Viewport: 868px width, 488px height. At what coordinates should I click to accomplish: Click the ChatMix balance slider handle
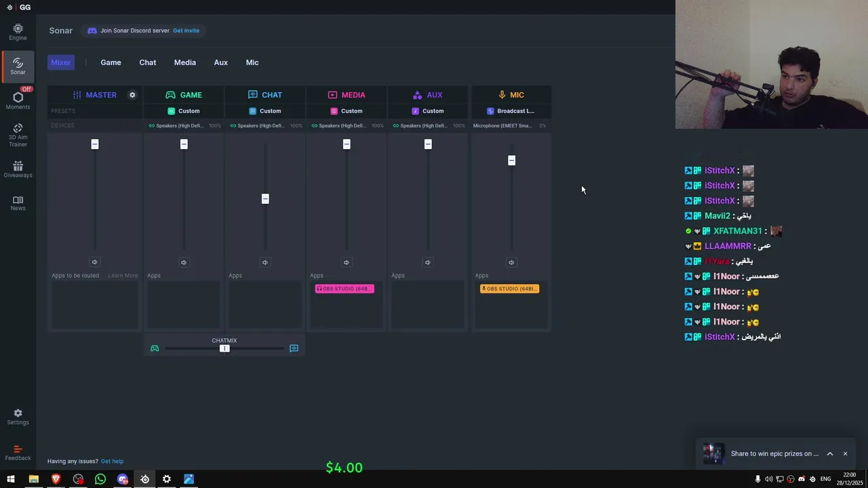pyautogui.click(x=224, y=348)
